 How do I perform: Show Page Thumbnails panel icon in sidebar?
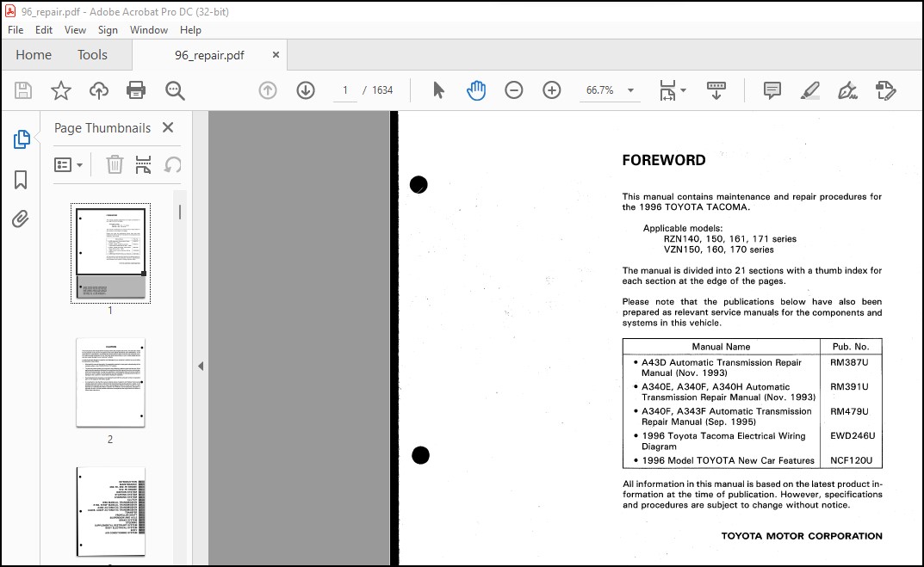pos(22,139)
